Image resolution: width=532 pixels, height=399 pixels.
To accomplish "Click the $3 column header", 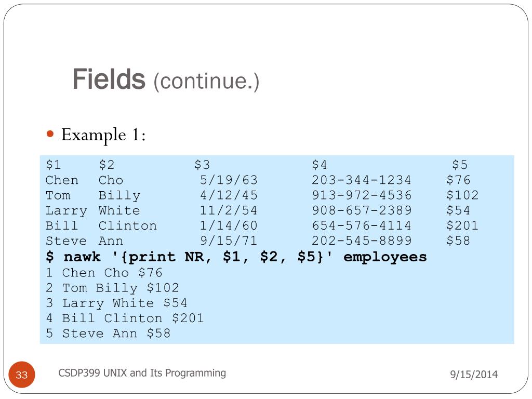I will point(202,165).
